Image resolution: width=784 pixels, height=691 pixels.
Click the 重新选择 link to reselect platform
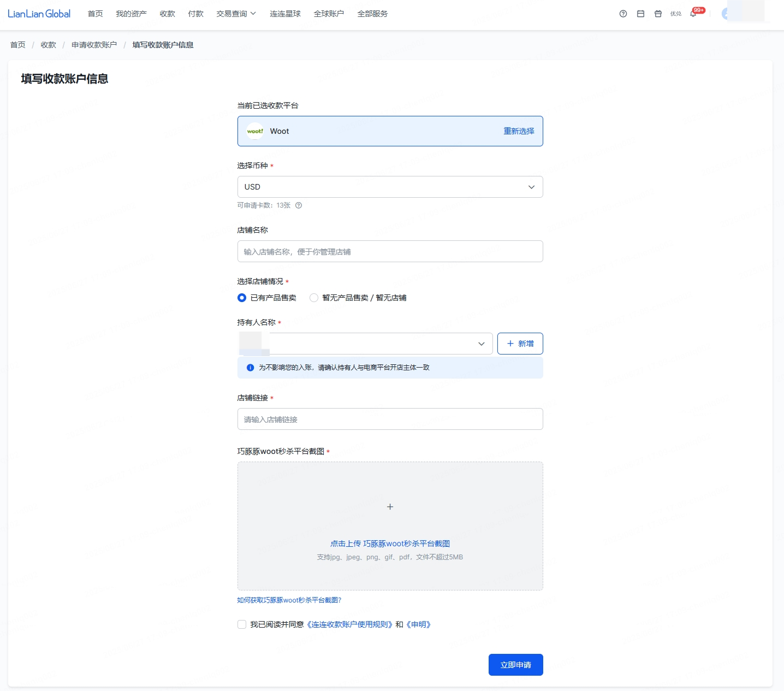[x=519, y=131]
